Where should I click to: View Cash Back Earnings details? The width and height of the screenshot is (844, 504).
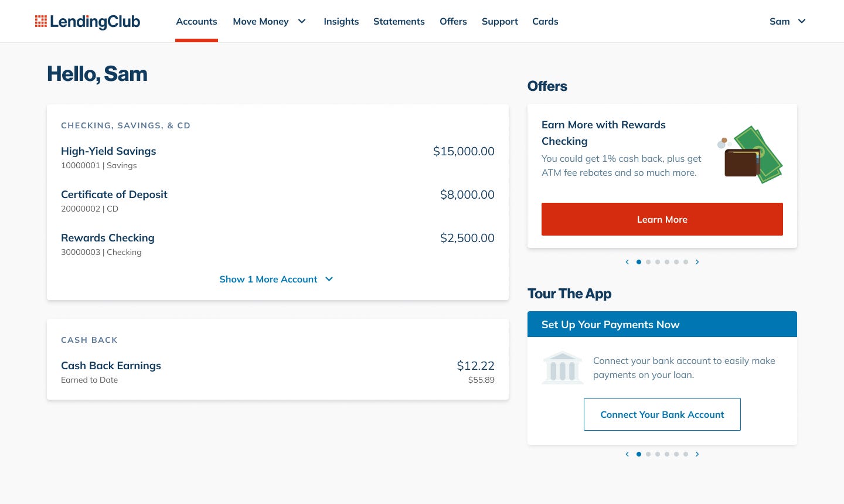(111, 366)
